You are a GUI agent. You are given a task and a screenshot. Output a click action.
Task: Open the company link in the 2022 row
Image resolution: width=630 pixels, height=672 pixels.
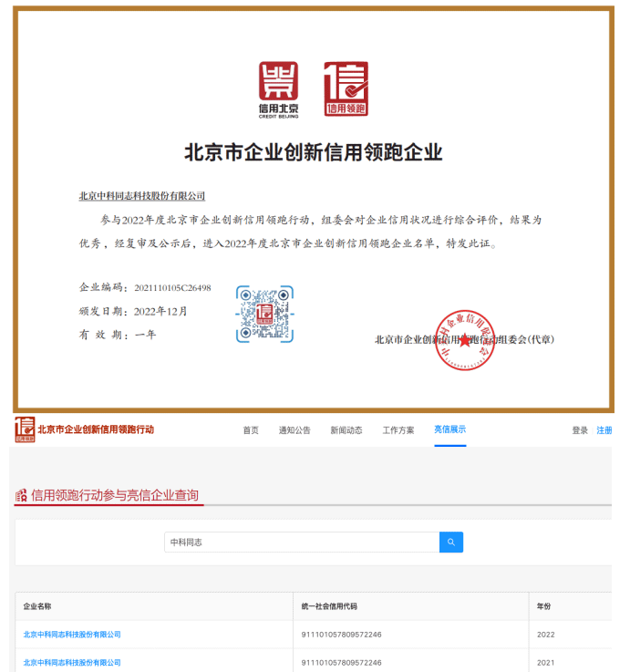72,635
